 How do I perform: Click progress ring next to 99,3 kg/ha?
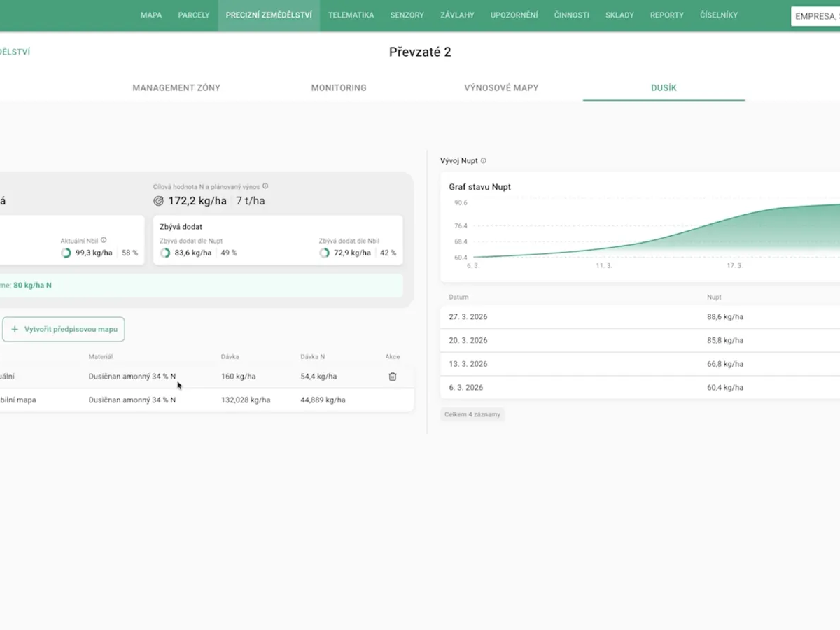coord(66,253)
